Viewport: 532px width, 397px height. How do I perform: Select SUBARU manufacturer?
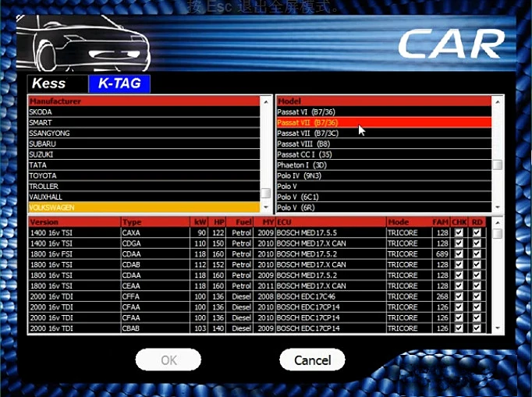click(144, 144)
